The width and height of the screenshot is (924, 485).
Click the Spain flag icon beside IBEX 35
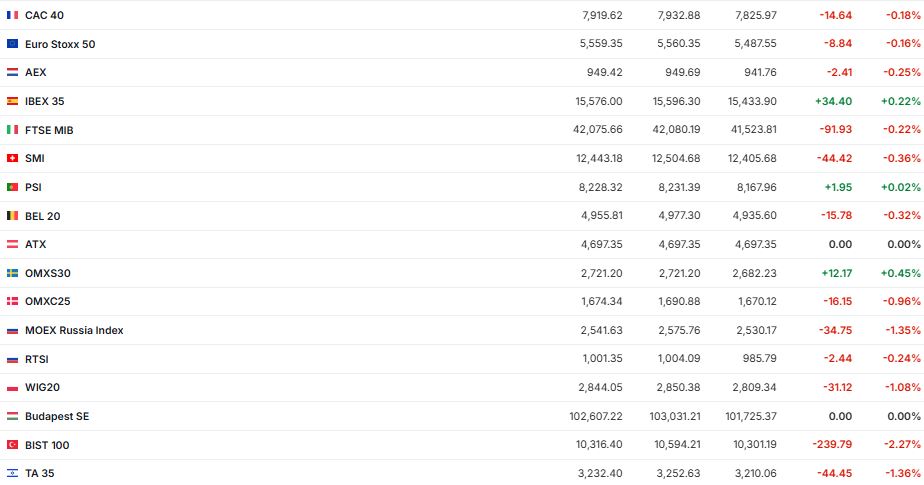tap(12, 101)
